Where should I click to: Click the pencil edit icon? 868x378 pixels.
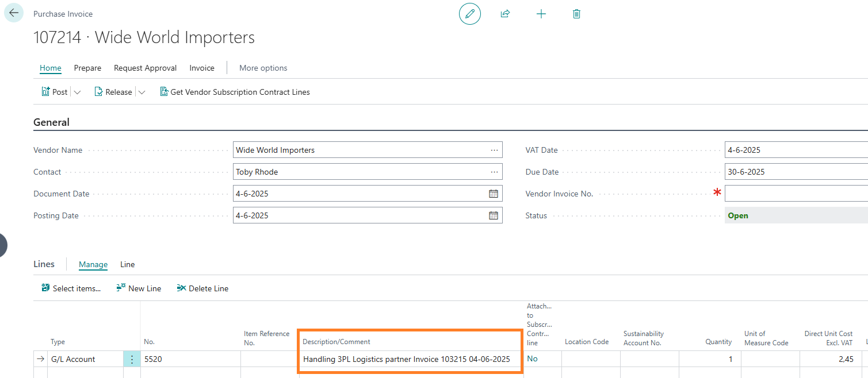pyautogui.click(x=470, y=14)
